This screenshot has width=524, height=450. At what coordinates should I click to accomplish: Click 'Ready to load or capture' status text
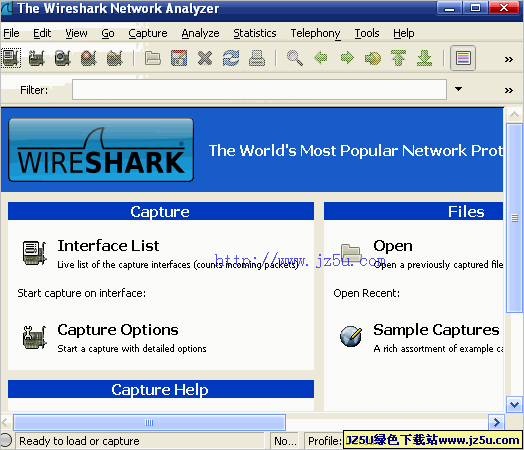(79, 441)
